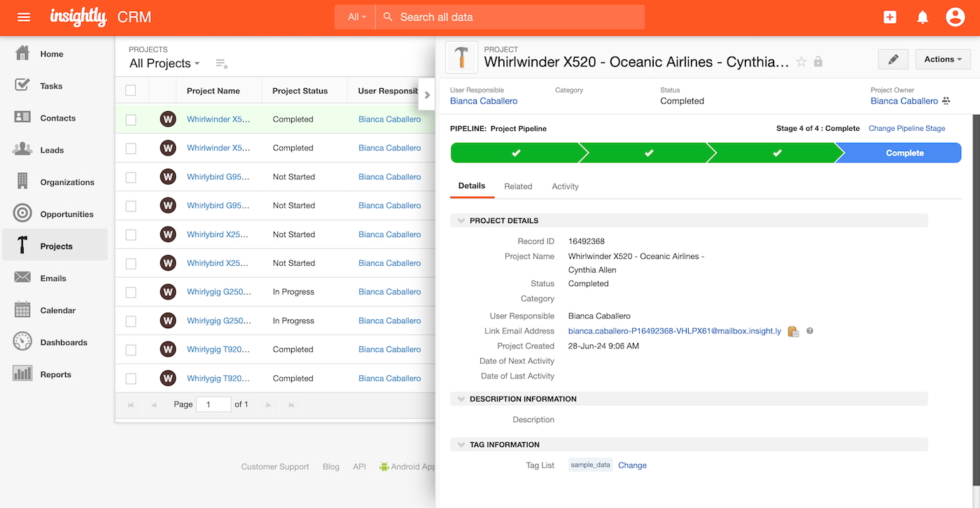Click the page number input field

213,404
